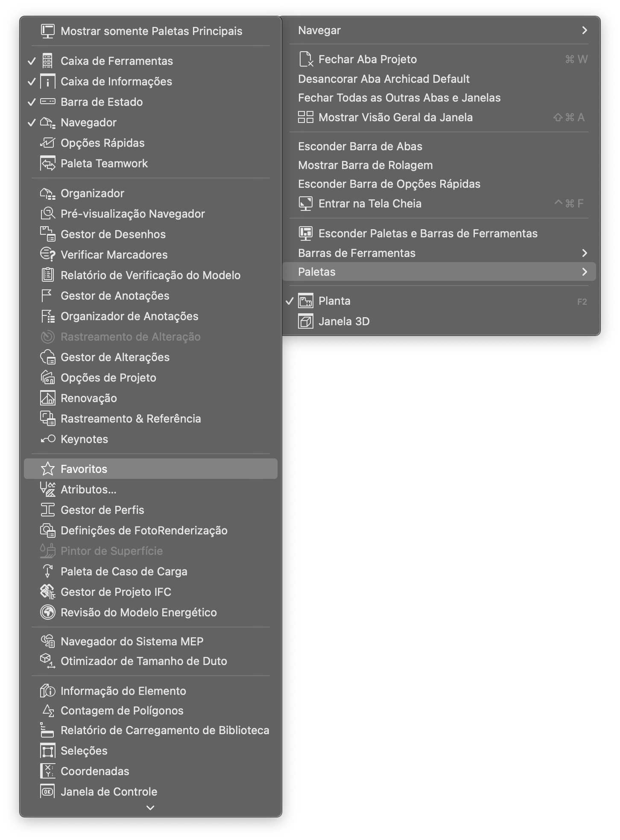Screen dimensions: 620x840
Task: Click the Gestor de Perfis icon
Action: click(47, 510)
